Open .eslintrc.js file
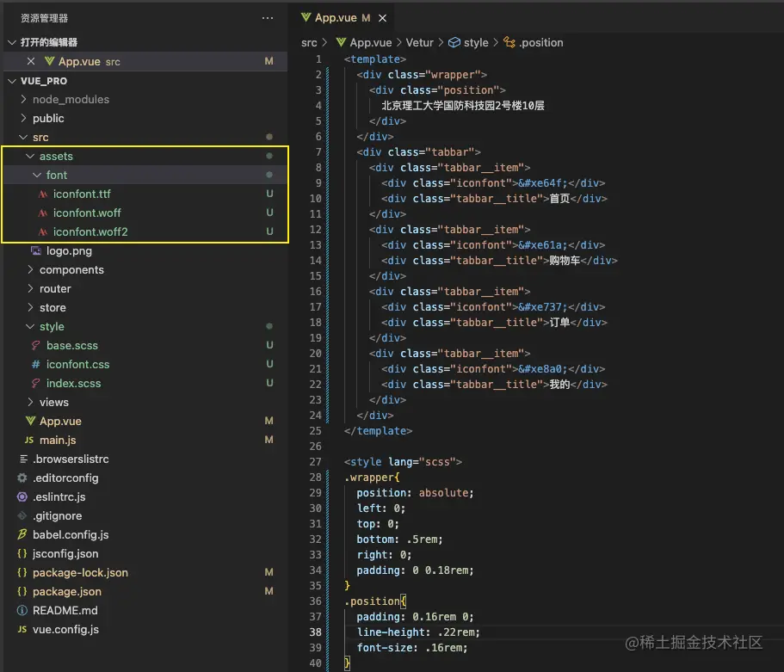Image resolution: width=784 pixels, height=672 pixels. tap(59, 497)
